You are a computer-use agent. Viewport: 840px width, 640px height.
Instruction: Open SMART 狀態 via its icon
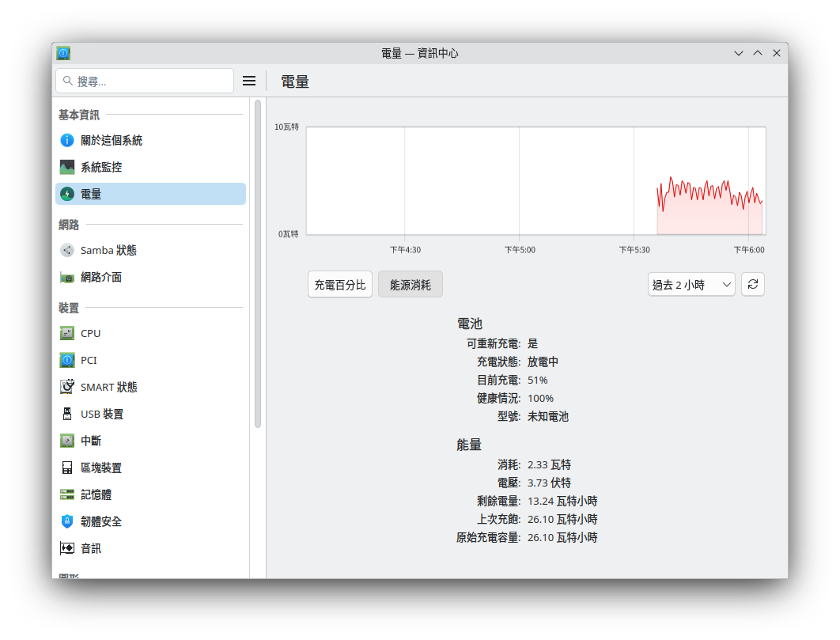click(x=67, y=387)
